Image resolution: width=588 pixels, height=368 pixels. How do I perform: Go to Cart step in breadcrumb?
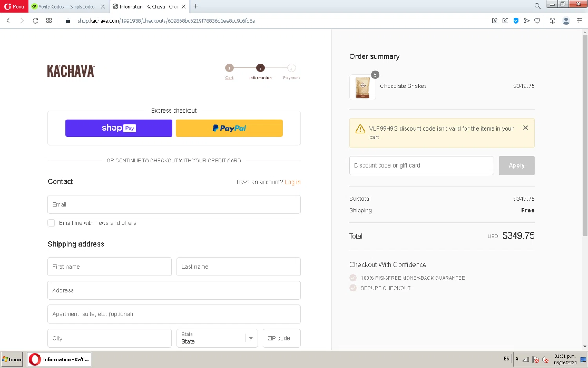(x=229, y=78)
